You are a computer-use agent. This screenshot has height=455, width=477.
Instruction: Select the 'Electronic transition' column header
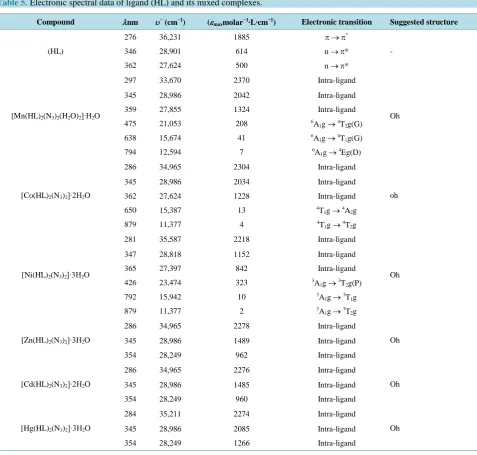point(337,22)
